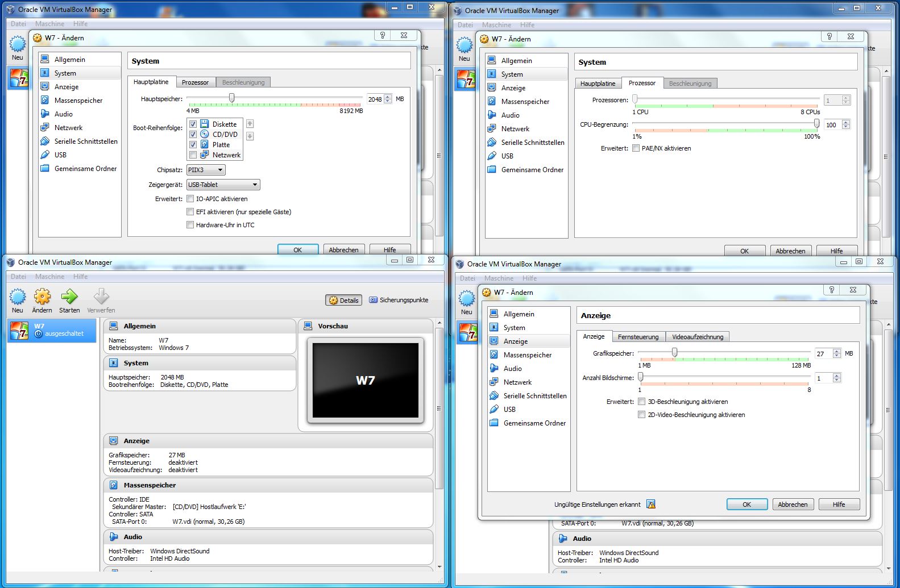Click the Hauptspeicher slider handle
900x588 pixels.
click(x=231, y=98)
